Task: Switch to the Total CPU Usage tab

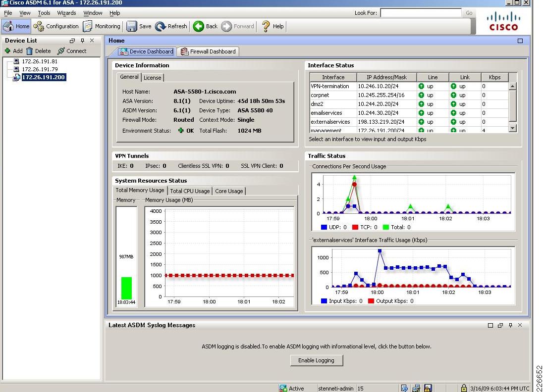Action: coord(190,191)
